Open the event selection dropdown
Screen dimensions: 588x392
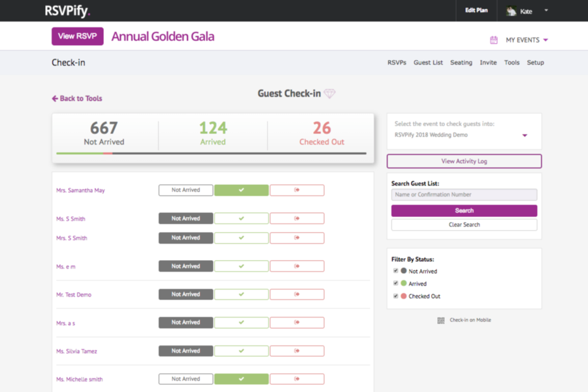(x=465, y=135)
